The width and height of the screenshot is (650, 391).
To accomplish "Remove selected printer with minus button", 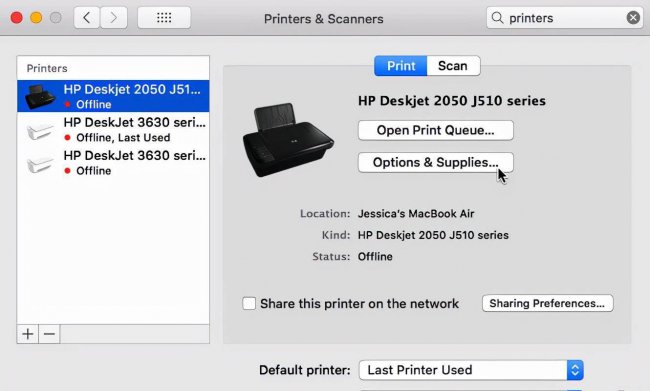I will pos(49,334).
